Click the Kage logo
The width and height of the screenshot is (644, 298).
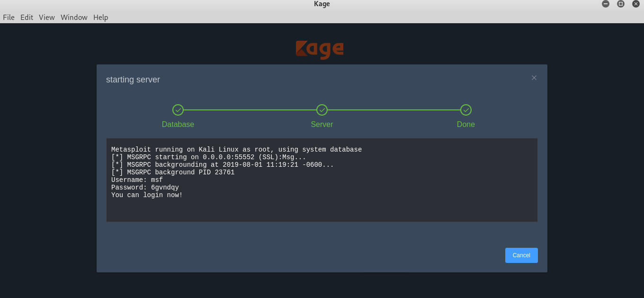320,49
